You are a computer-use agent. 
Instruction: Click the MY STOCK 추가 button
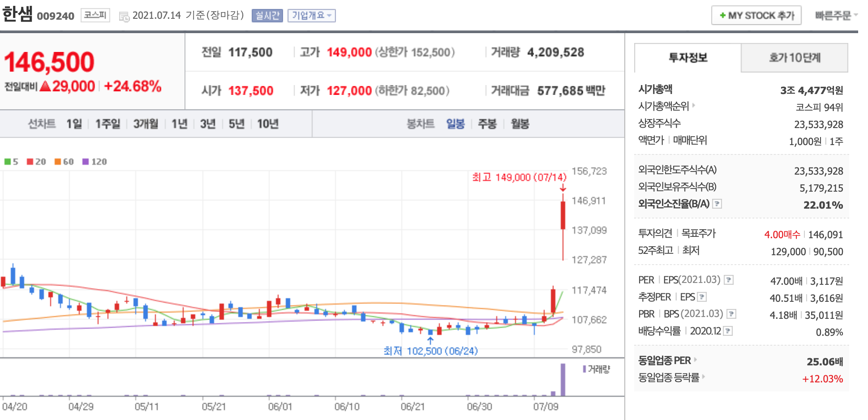coord(756,16)
